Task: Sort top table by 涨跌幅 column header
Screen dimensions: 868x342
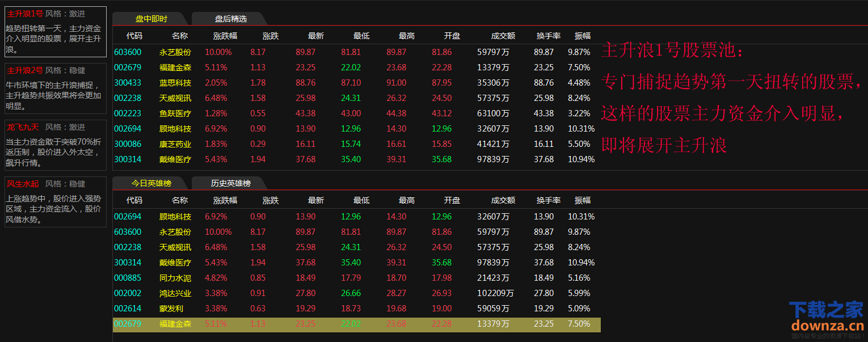Action: [225, 36]
